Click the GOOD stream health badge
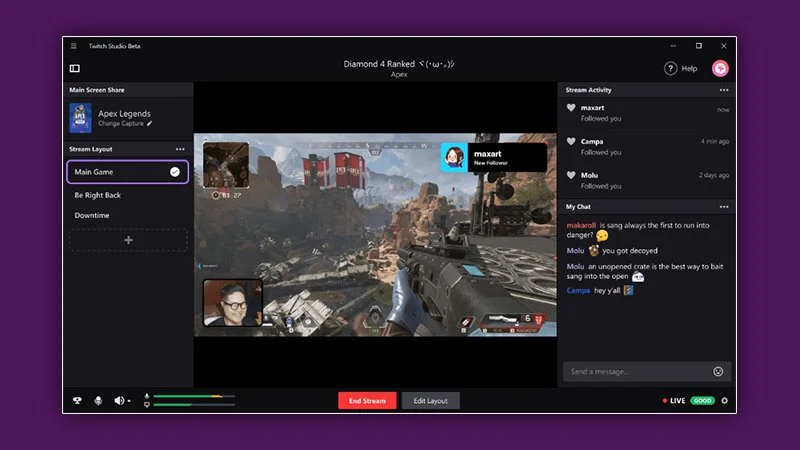800x450 pixels. pos(703,401)
